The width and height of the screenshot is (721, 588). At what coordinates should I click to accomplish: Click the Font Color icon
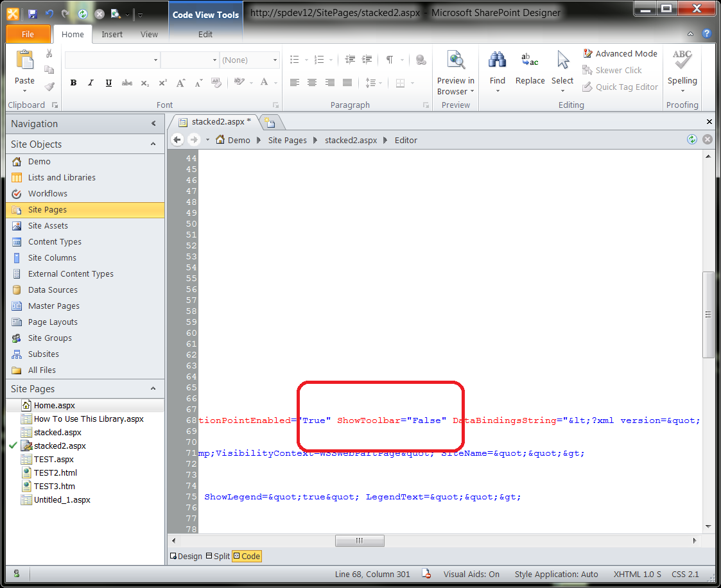264,83
